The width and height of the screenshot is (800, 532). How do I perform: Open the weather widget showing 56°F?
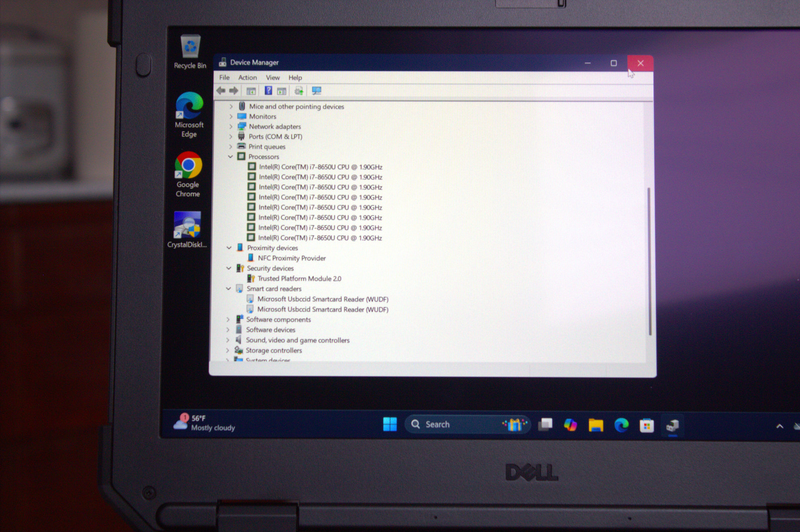point(204,423)
